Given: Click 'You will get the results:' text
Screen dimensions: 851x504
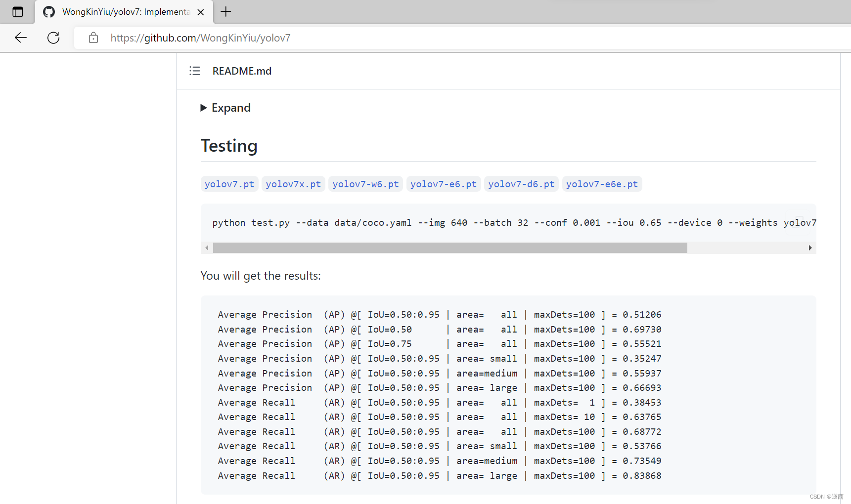Looking at the screenshot, I should point(261,276).
